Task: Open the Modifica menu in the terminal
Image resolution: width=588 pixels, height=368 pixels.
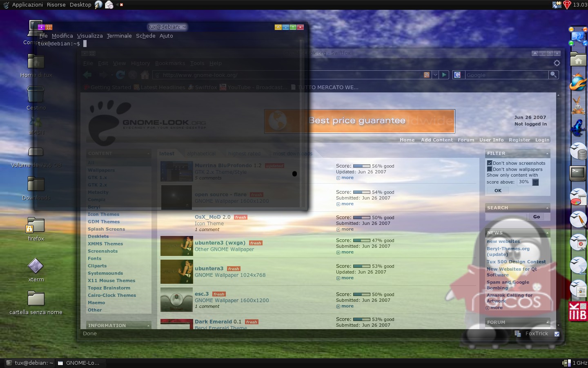Action: (62, 36)
